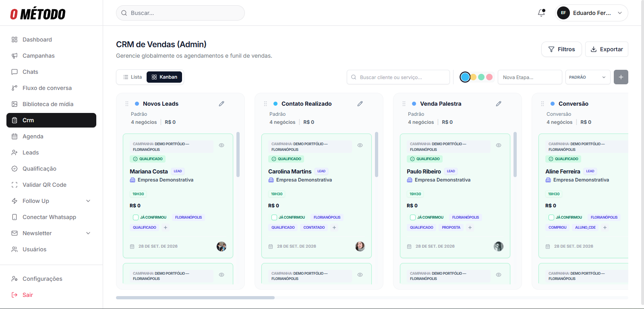Grab the Contato Realizado drag handle
Viewport: 644px width, 309px height.
click(x=265, y=104)
